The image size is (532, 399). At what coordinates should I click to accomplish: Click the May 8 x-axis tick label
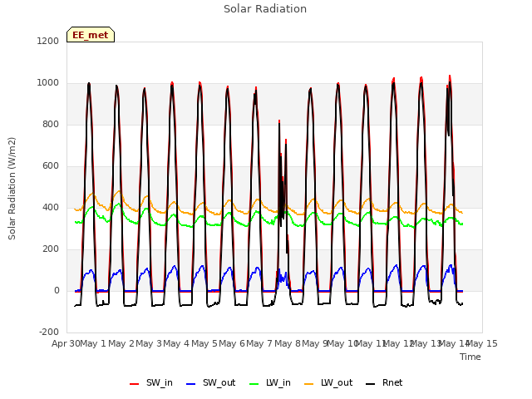pyautogui.click(x=288, y=343)
